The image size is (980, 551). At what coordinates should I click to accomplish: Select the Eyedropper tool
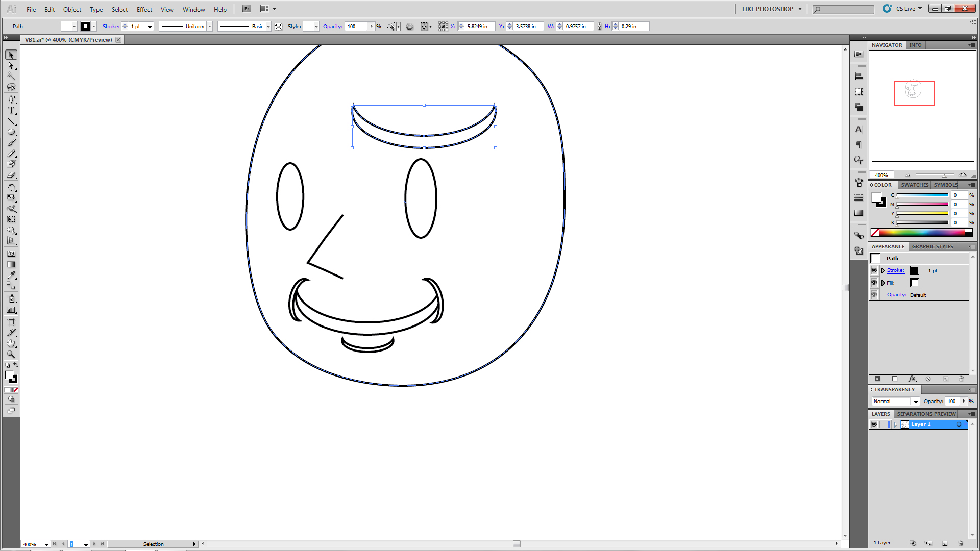11,275
